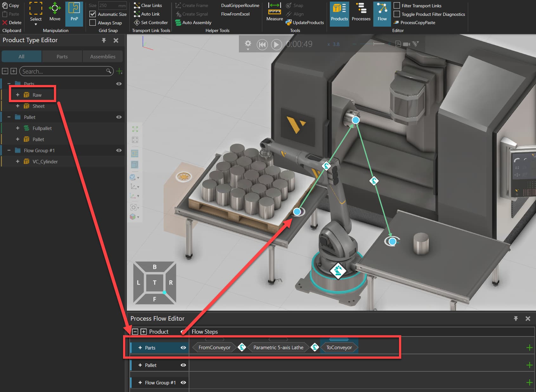The image size is (536, 392).
Task: Expand the Raw product type
Action: pyautogui.click(x=18, y=95)
